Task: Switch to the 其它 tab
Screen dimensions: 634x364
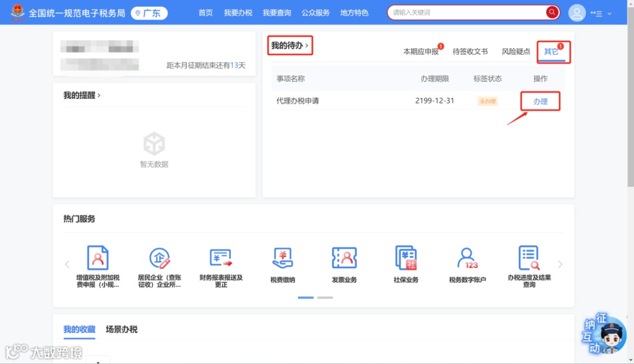Action: [551, 51]
